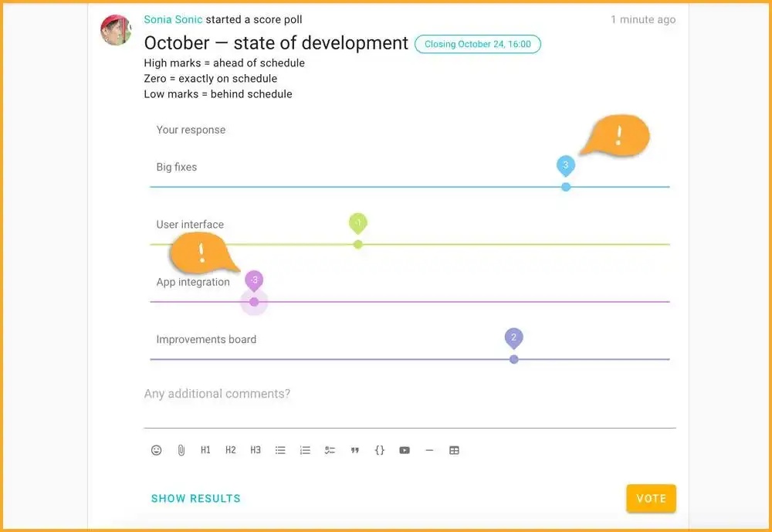Insert a checklist in the comment
Image resolution: width=772 pixels, height=532 pixels.
coord(330,450)
